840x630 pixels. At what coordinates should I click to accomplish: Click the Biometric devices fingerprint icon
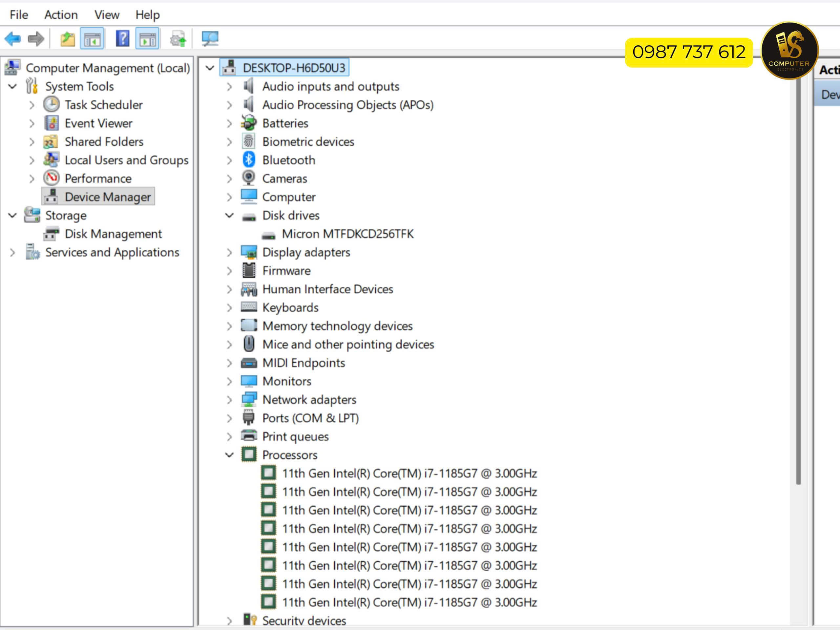pyautogui.click(x=249, y=141)
